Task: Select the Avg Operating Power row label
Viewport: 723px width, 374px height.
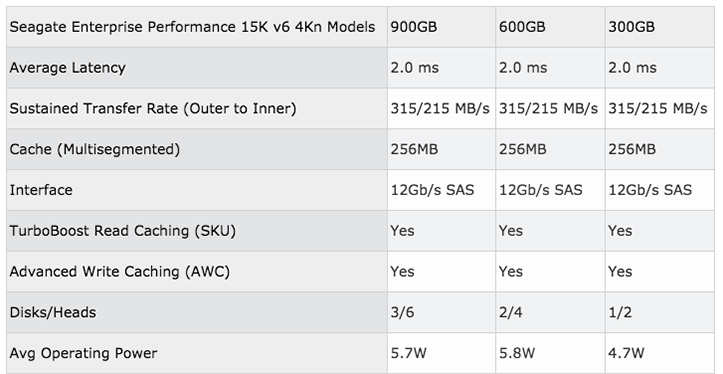Action: pos(83,353)
